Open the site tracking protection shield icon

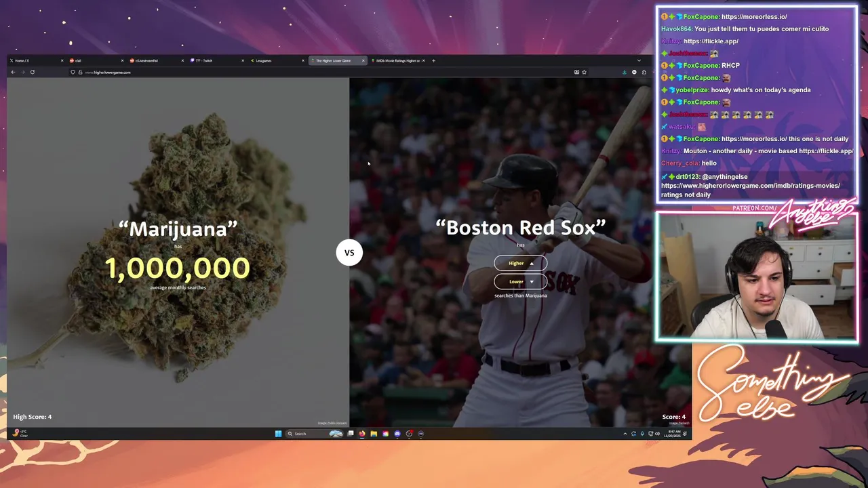(x=73, y=72)
